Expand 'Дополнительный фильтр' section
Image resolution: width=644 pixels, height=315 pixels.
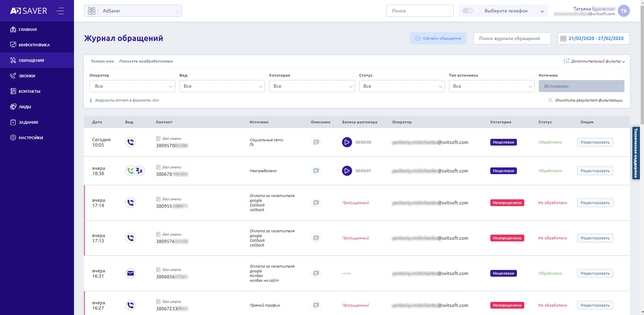pyautogui.click(x=594, y=61)
